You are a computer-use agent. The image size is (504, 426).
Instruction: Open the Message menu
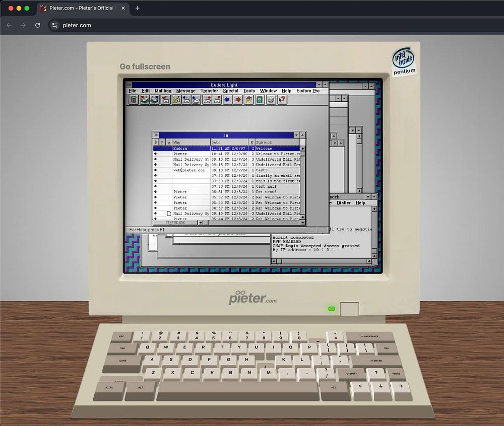click(x=186, y=91)
